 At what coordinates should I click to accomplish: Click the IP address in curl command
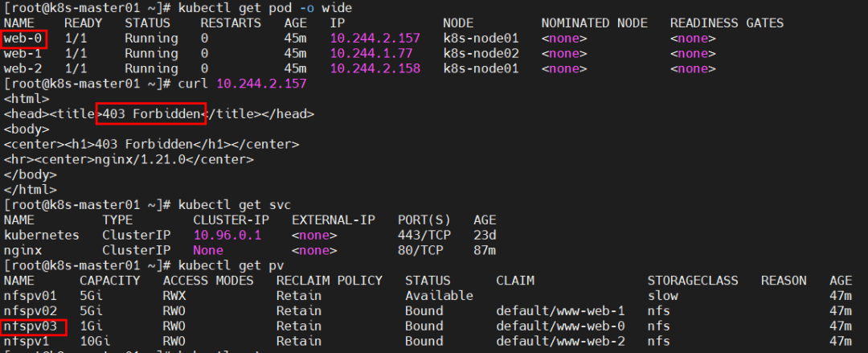point(262,84)
